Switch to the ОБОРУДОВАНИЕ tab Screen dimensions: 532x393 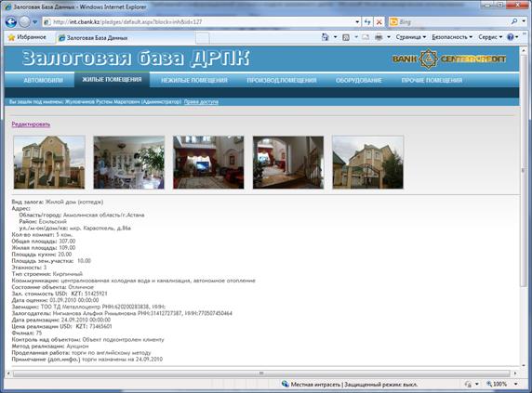[x=359, y=81]
